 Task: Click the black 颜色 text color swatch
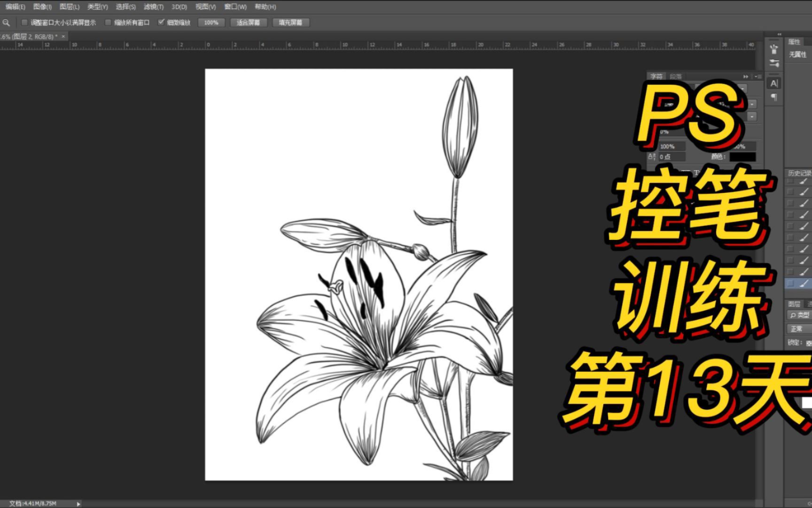[742, 157]
